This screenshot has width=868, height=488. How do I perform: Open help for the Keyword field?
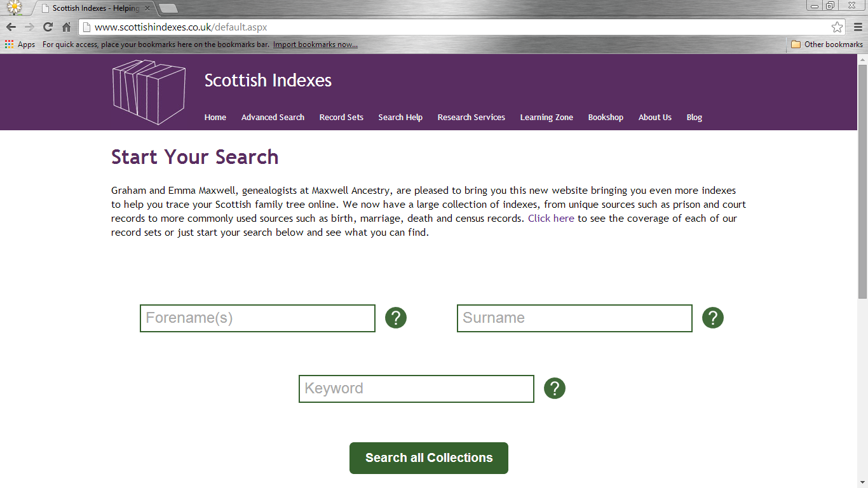[x=554, y=388]
